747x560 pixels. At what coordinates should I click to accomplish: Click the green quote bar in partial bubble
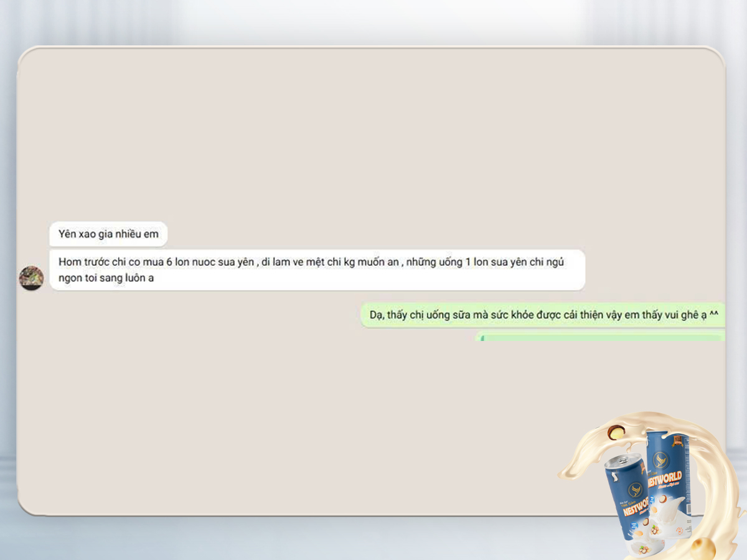tap(482, 338)
